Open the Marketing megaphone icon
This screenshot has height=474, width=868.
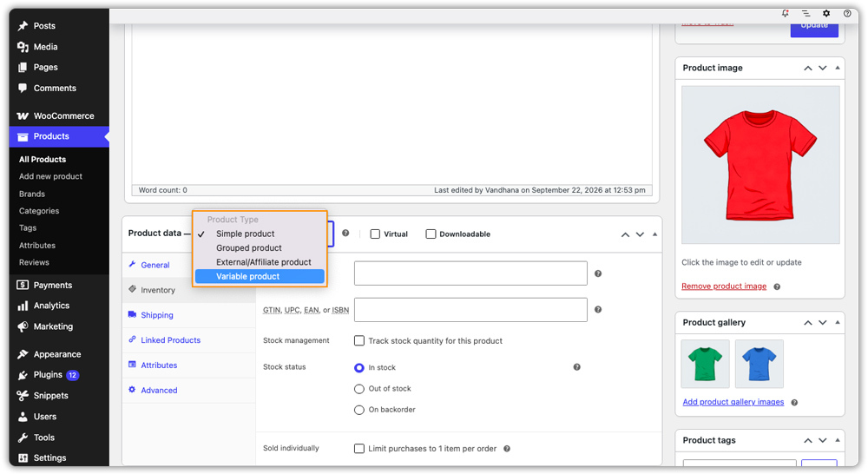click(23, 326)
